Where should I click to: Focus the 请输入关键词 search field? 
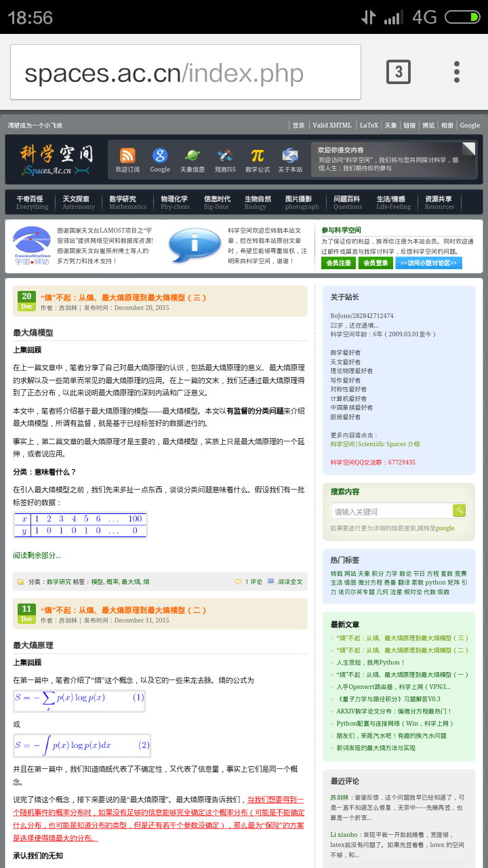(392, 511)
